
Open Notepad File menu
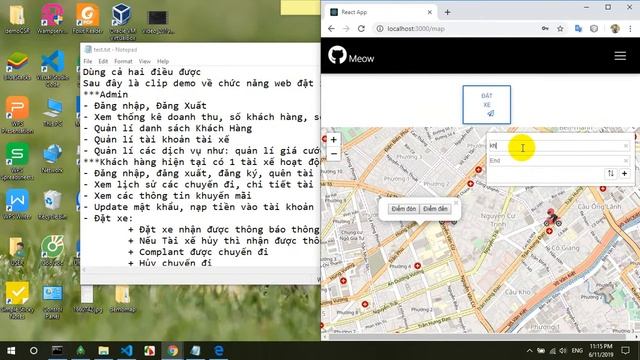[x=88, y=61]
